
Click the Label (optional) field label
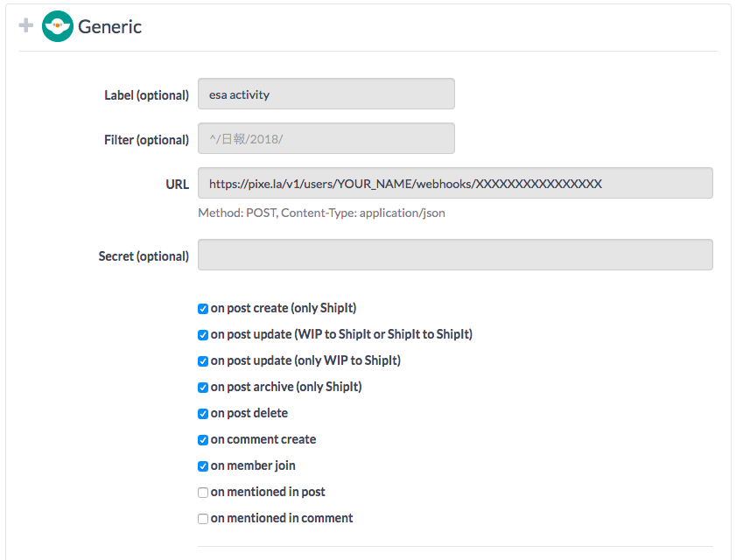tap(146, 94)
